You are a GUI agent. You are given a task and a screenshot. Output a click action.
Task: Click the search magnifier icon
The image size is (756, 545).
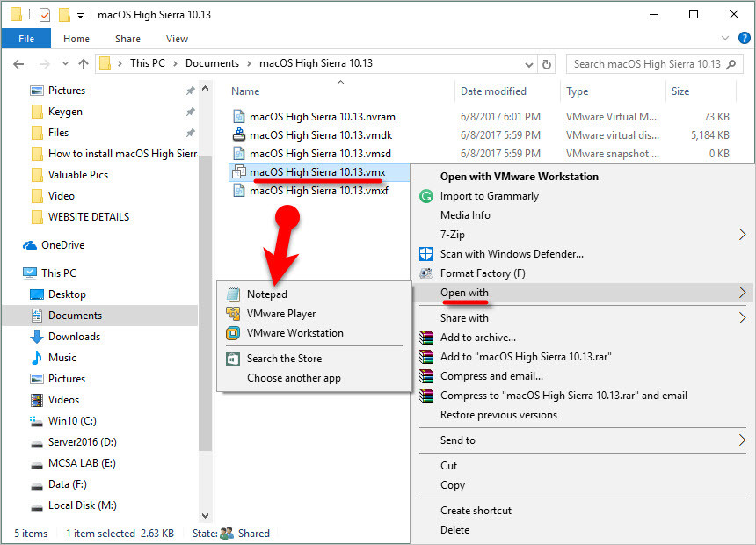[731, 64]
